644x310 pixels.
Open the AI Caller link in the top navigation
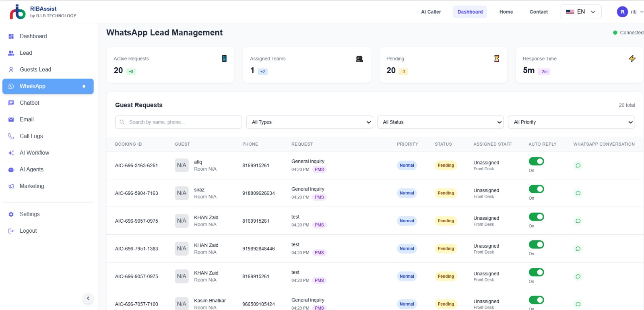click(x=431, y=12)
